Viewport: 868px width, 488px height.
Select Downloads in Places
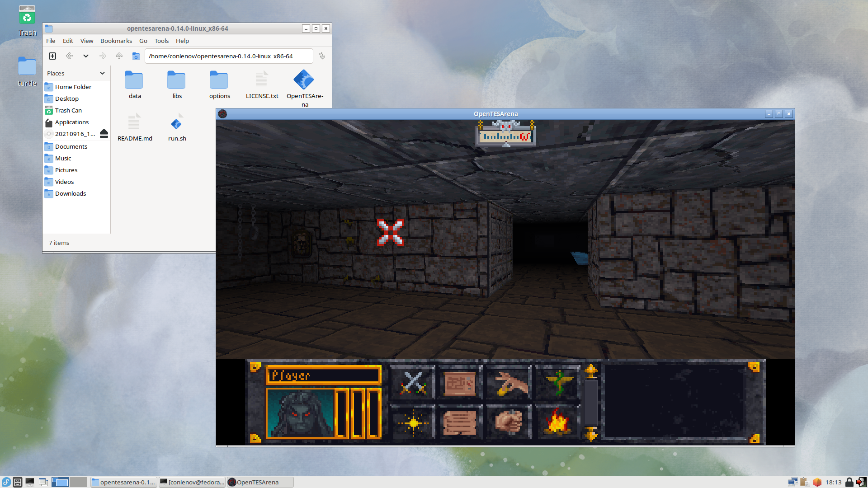76,193
